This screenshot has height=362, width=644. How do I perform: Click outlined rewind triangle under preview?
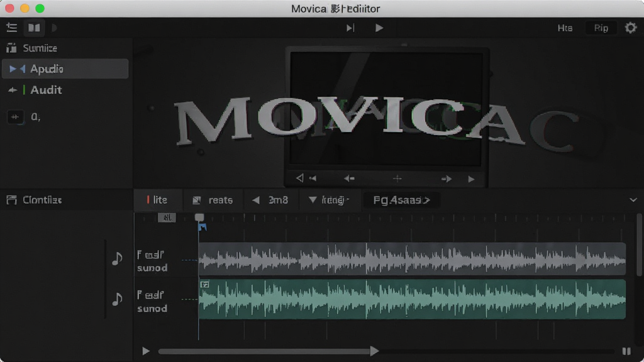(299, 178)
